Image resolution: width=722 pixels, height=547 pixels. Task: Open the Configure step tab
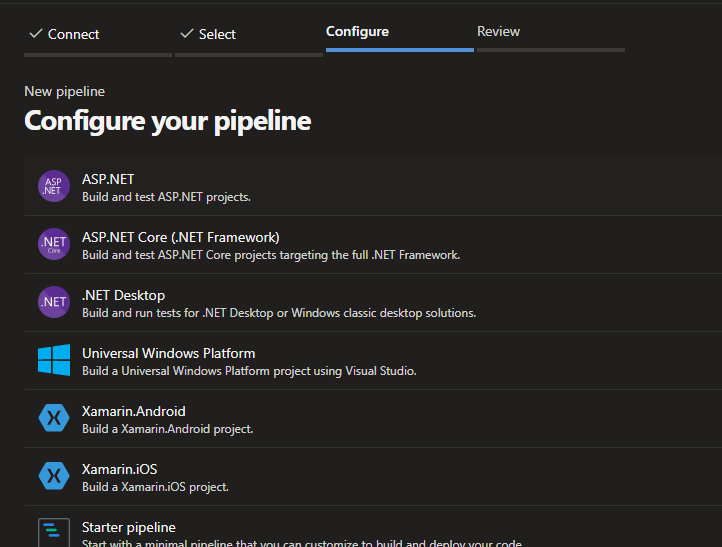click(x=357, y=31)
